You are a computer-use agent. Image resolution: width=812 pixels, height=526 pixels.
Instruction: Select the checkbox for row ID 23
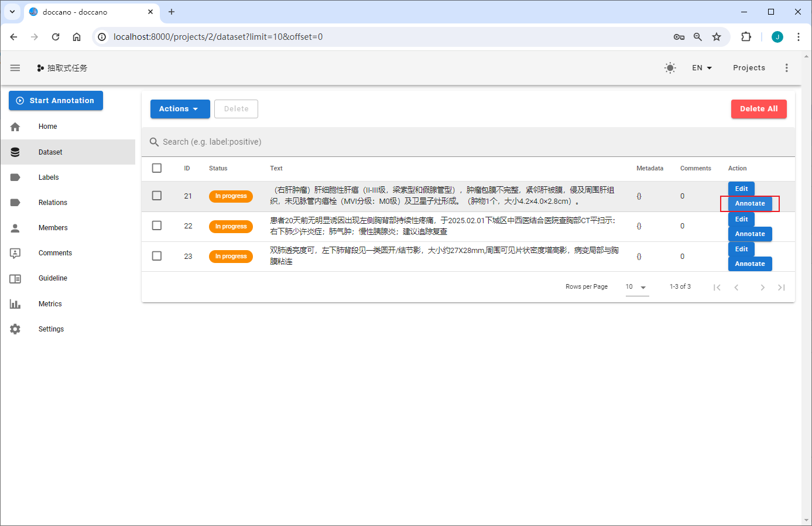157,256
